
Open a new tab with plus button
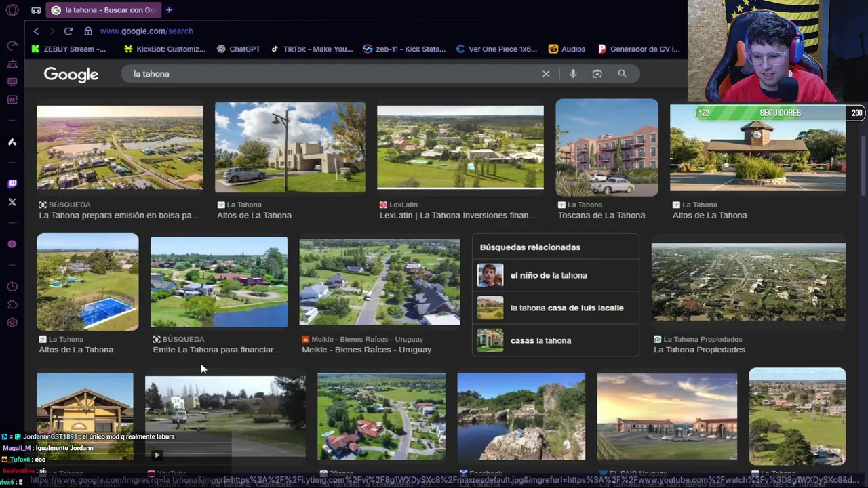point(169,10)
